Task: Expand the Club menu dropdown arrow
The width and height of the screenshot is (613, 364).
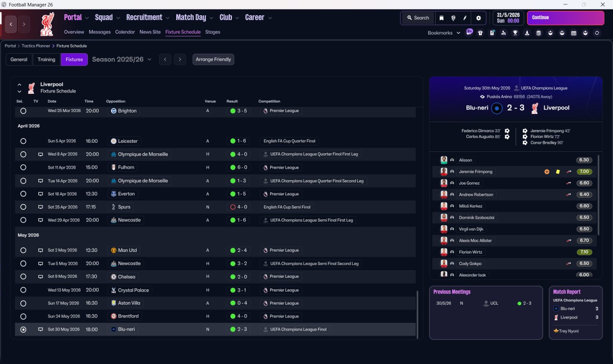Action: pos(237,18)
